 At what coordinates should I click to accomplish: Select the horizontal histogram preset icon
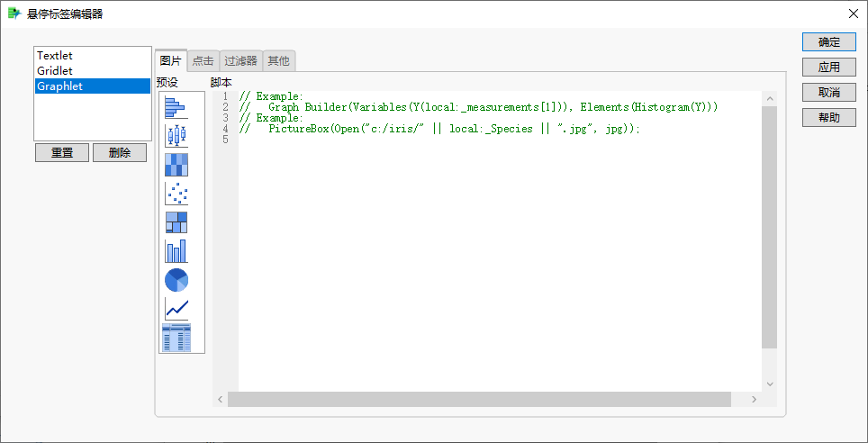click(176, 107)
